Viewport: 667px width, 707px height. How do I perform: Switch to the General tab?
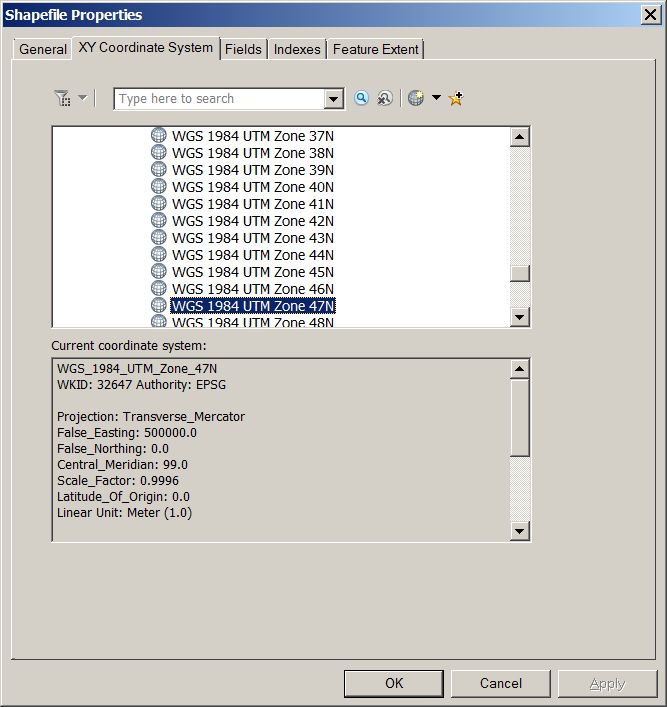[43, 49]
